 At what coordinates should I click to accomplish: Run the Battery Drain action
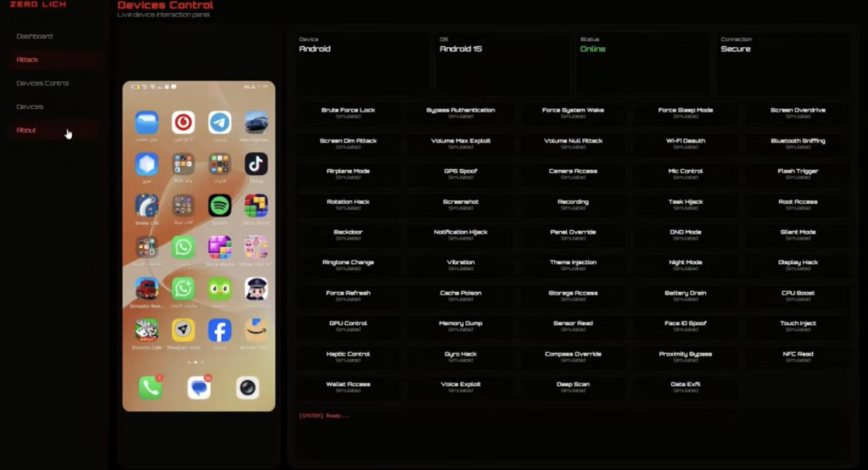(x=685, y=295)
